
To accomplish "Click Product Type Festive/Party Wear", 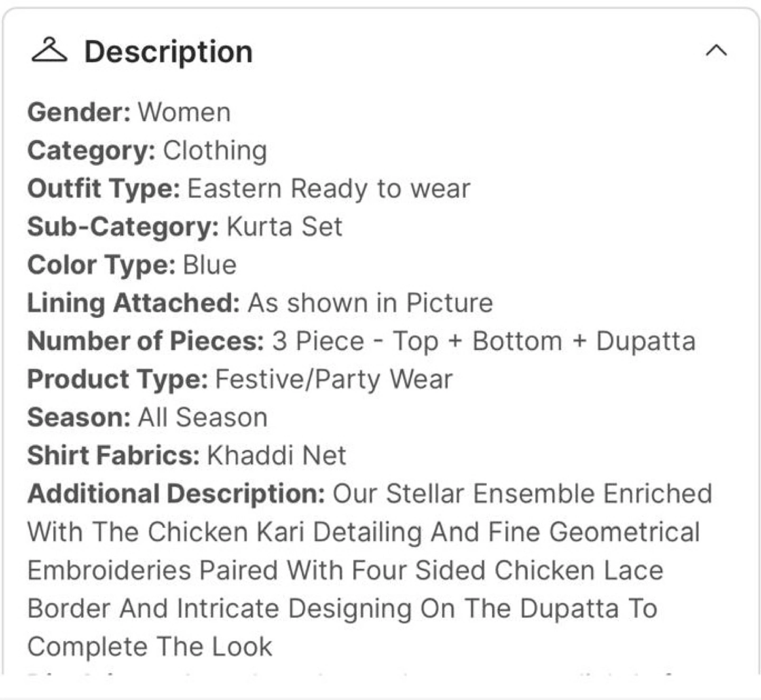I will click(x=240, y=379).
